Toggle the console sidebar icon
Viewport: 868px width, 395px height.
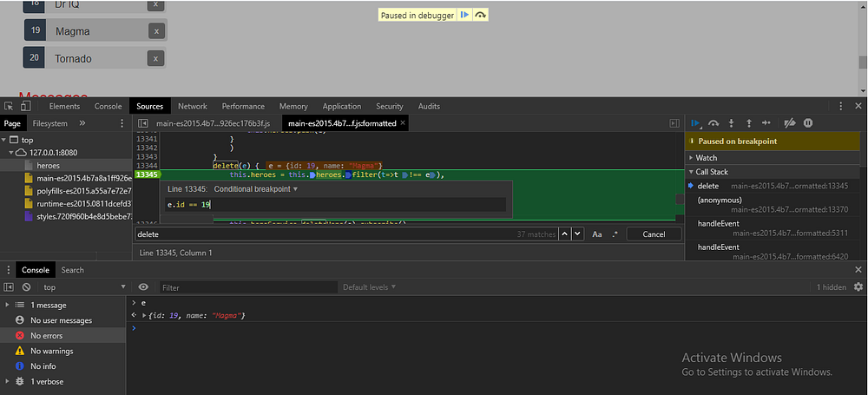click(x=9, y=287)
